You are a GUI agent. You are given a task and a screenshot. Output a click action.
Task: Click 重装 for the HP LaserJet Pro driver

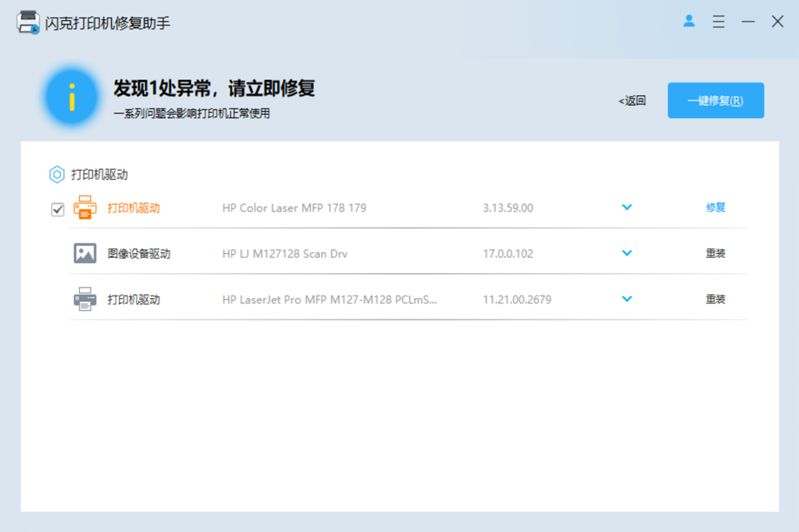click(715, 300)
